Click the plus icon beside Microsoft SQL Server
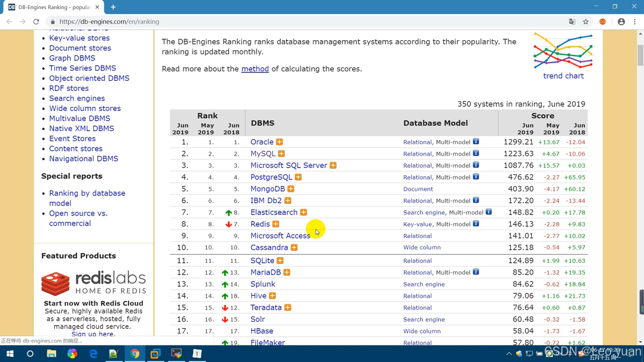This screenshot has width=644, height=362. (x=333, y=166)
